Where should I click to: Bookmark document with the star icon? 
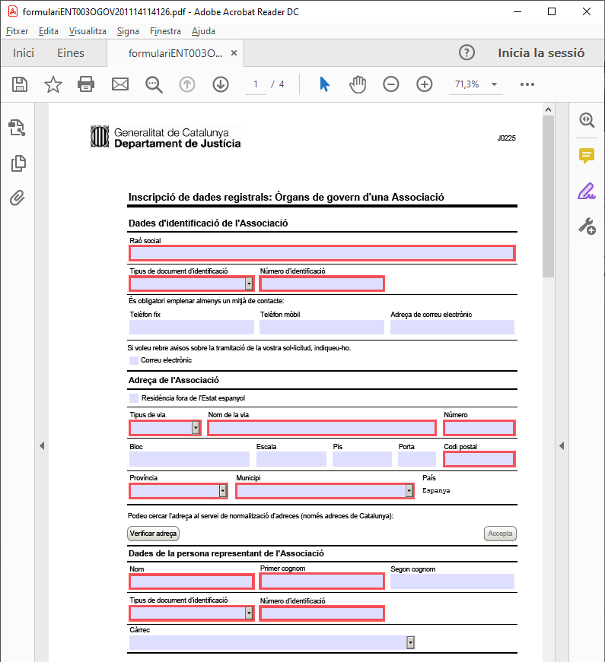53,84
